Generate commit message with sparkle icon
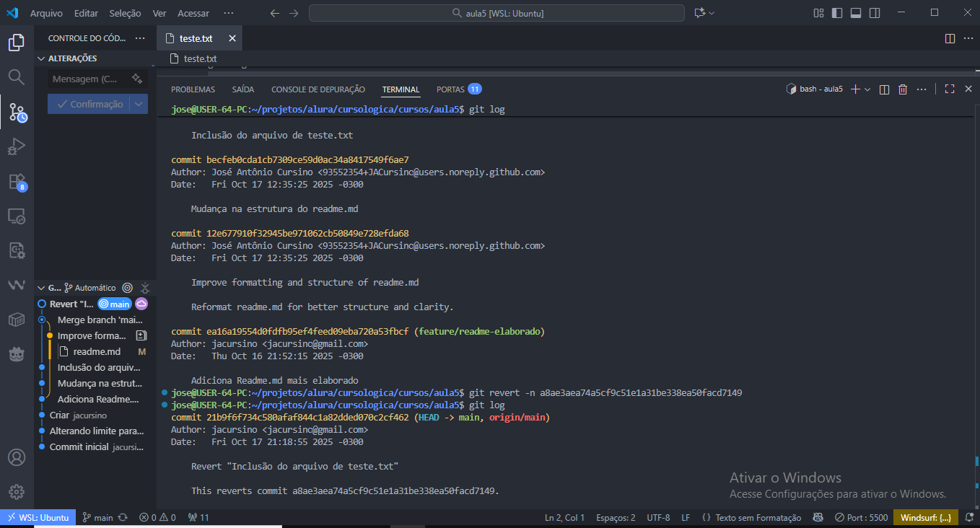980x528 pixels. (137, 79)
